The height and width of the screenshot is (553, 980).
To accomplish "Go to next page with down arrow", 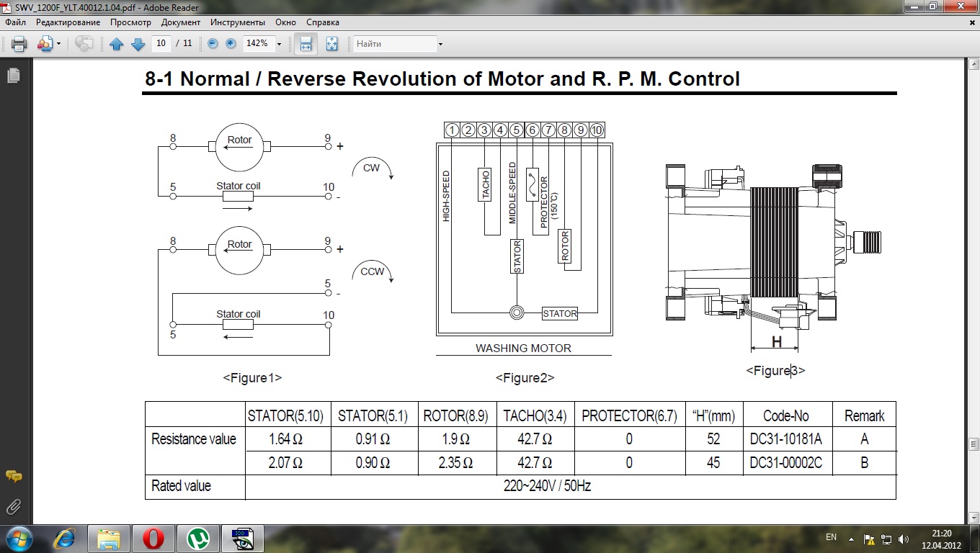I will [138, 44].
